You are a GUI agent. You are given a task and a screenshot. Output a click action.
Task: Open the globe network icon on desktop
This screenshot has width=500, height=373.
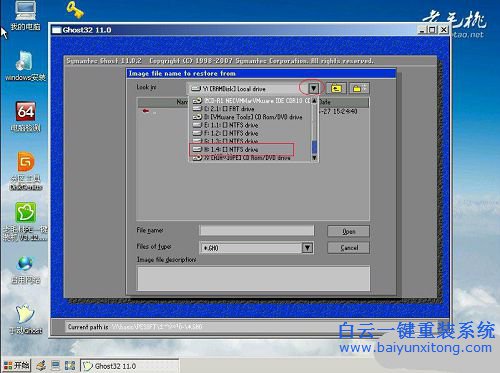(x=25, y=270)
